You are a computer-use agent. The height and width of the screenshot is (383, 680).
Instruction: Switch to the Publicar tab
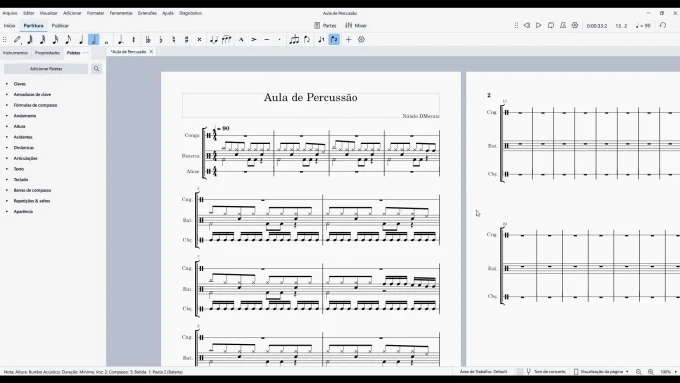tap(60, 26)
